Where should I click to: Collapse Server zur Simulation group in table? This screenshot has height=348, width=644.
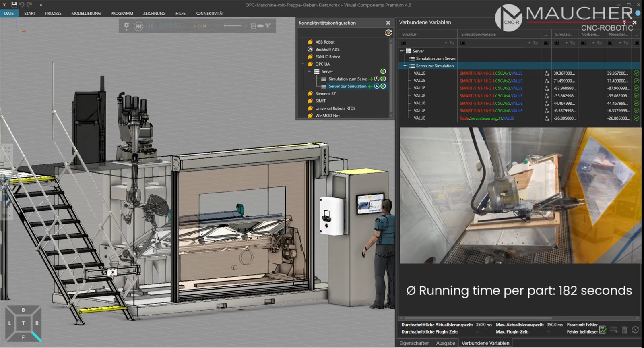pos(405,66)
